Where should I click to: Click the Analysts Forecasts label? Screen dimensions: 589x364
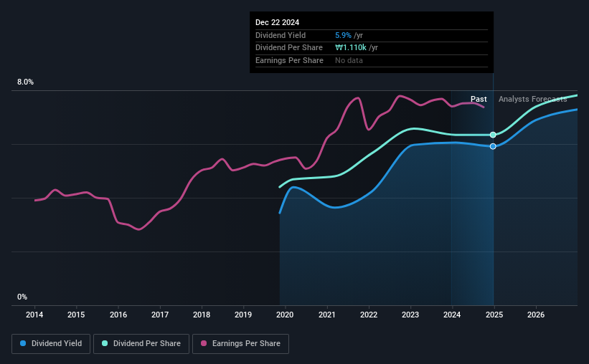click(x=532, y=99)
